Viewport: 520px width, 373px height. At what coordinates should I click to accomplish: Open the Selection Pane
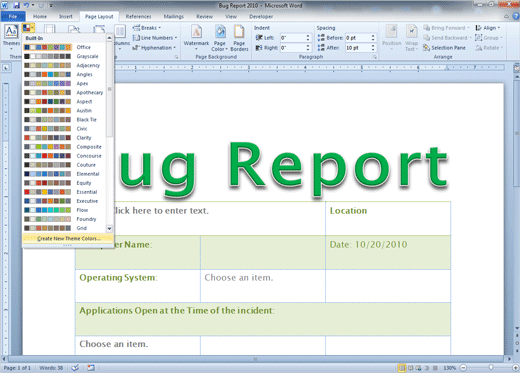[444, 48]
